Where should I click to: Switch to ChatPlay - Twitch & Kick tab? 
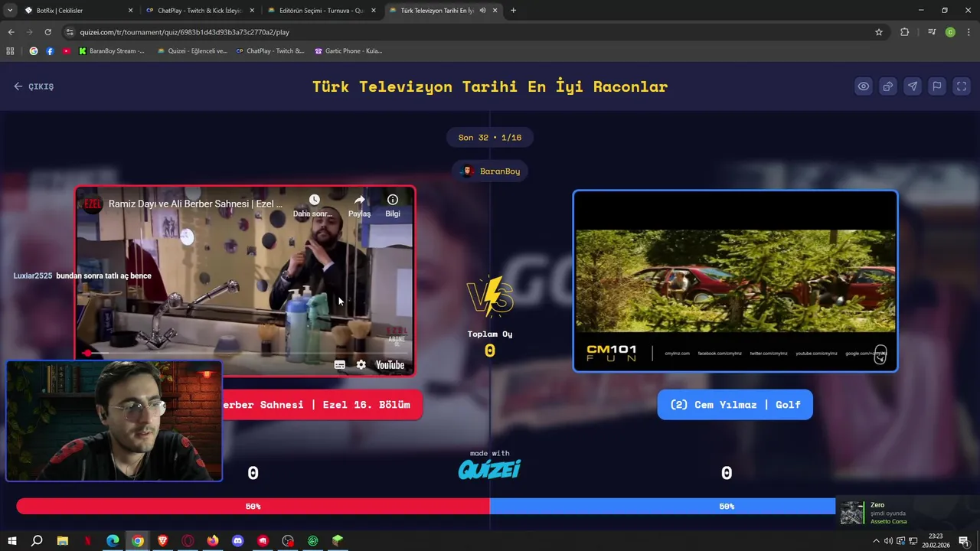[199, 11]
